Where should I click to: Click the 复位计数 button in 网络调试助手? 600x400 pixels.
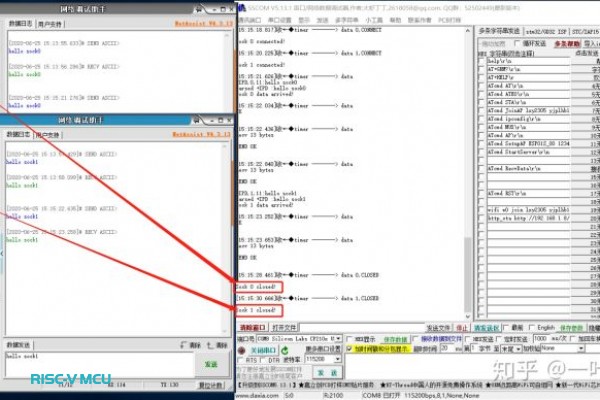(x=210, y=385)
